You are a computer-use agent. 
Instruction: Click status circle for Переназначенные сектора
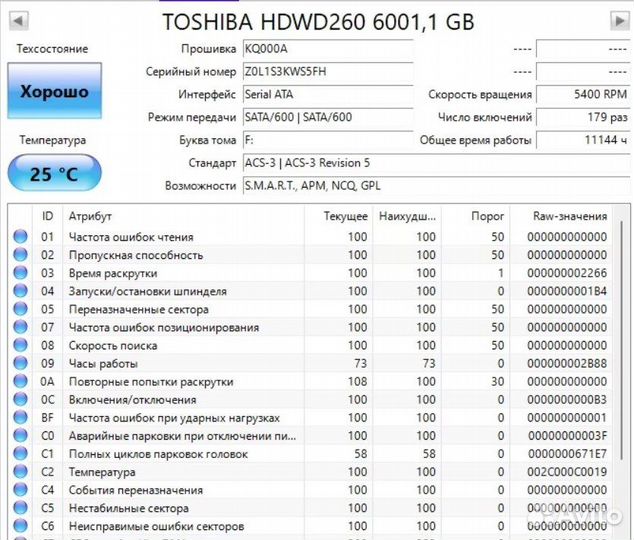pos(20,309)
